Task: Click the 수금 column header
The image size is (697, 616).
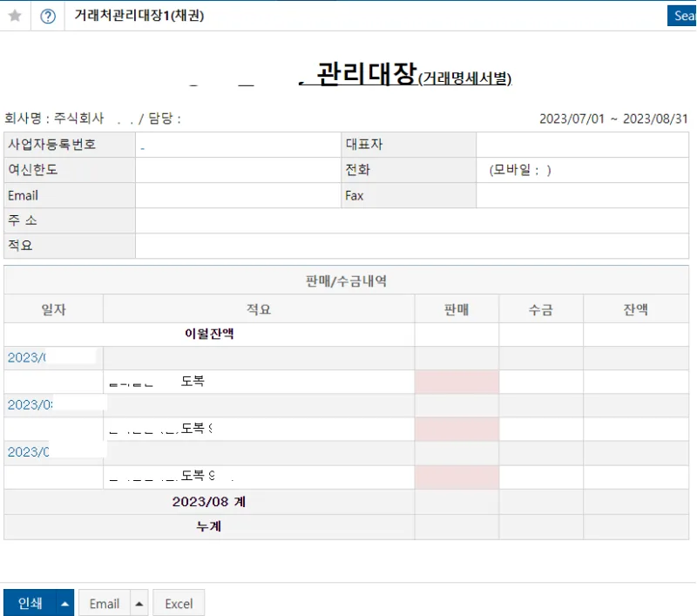Action: (541, 309)
